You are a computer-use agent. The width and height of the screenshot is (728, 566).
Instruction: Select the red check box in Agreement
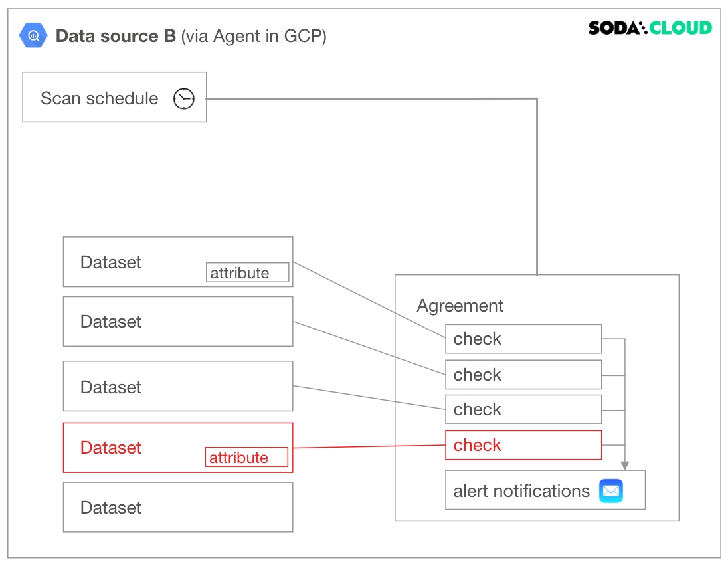tap(523, 445)
